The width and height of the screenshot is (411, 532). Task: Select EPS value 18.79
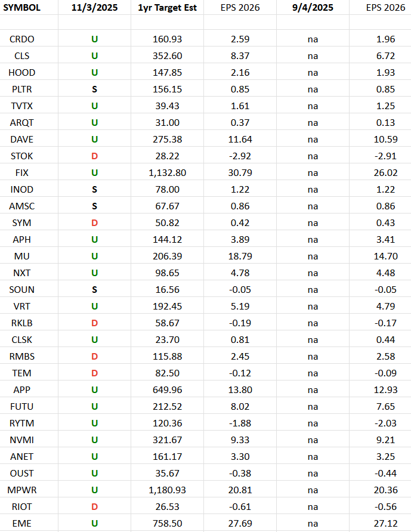240,256
